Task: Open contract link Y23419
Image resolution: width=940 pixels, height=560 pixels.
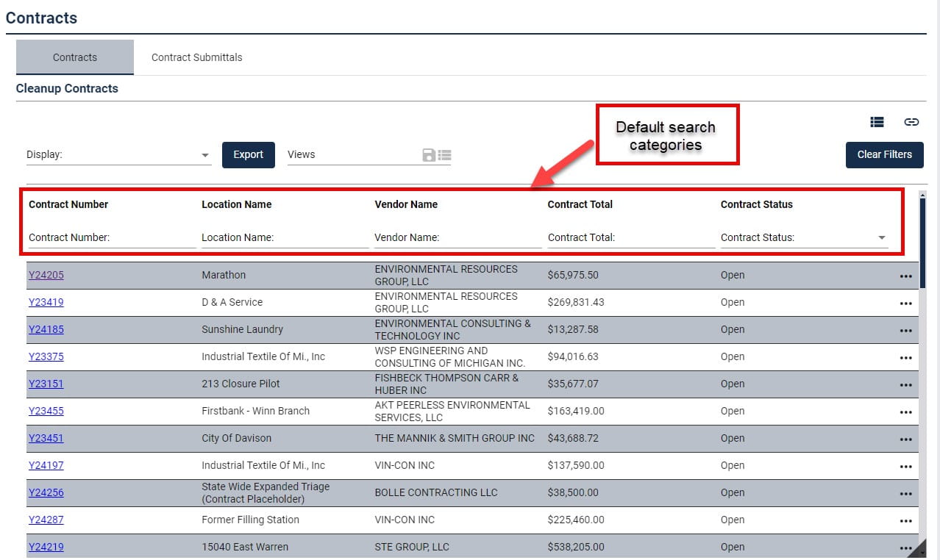Action: (46, 302)
